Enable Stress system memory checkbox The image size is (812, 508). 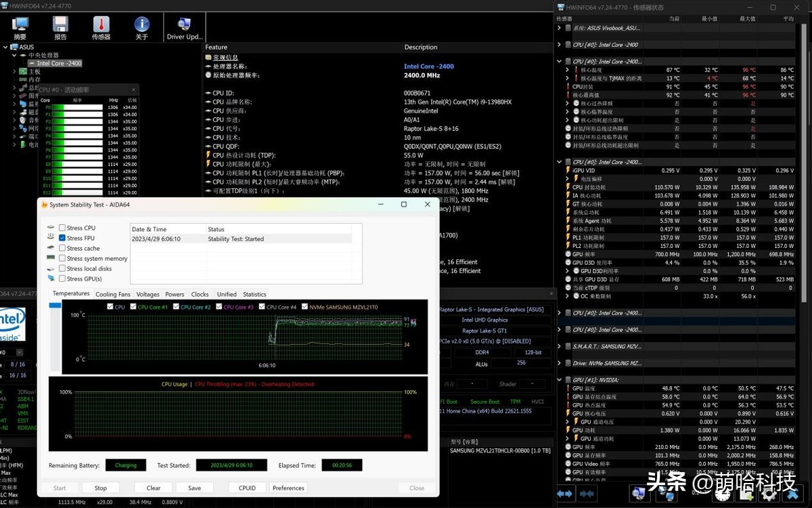(62, 259)
